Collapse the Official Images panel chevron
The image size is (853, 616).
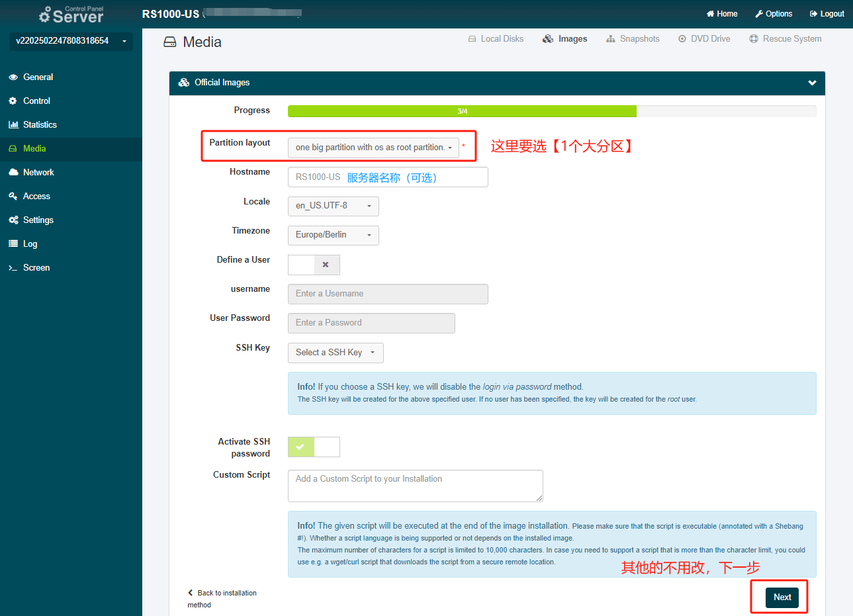pyautogui.click(x=812, y=83)
